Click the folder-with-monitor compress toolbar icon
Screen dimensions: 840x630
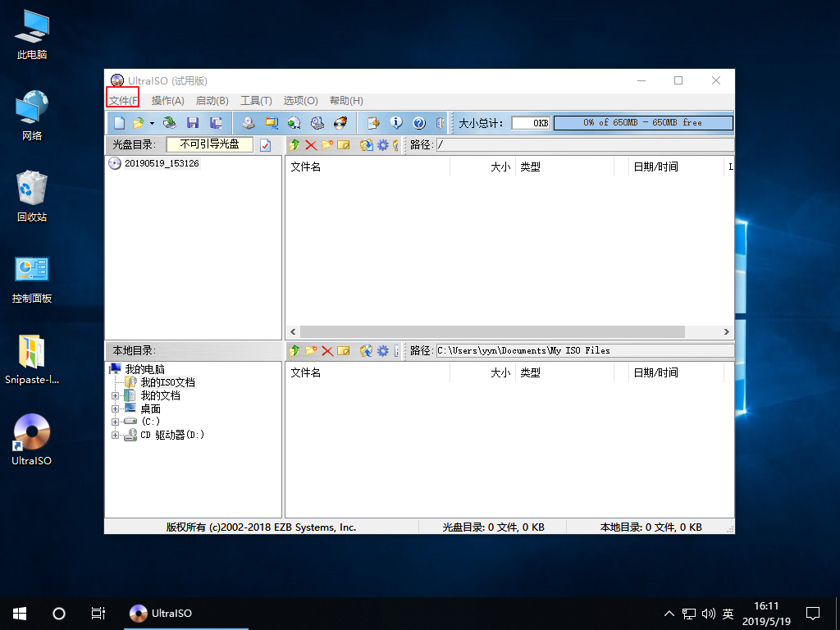(272, 123)
